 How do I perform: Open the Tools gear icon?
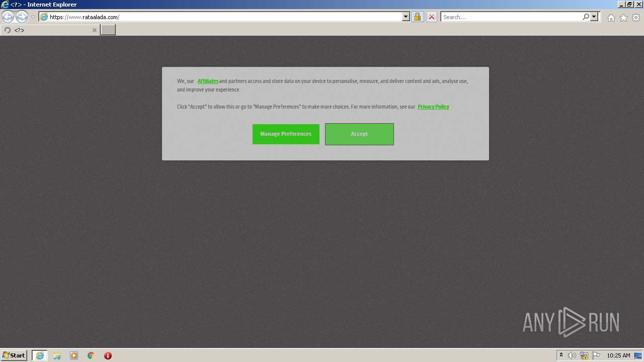click(x=636, y=18)
